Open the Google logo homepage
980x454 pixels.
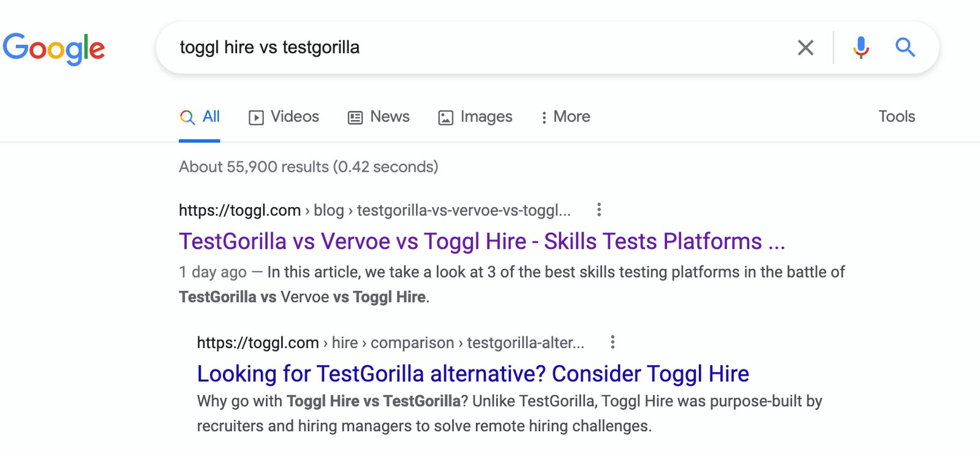pos(54,48)
